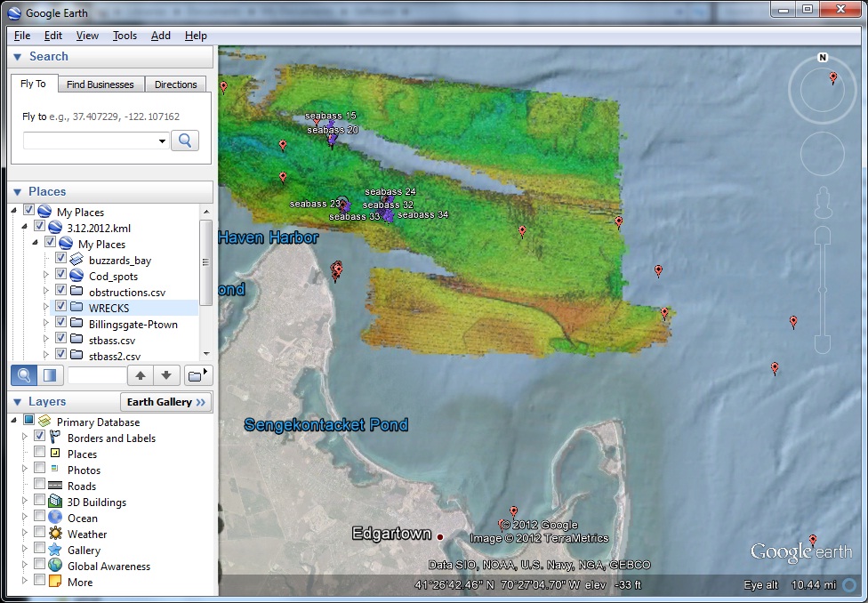
Task: Click the Places find text field
Action: pos(97,375)
